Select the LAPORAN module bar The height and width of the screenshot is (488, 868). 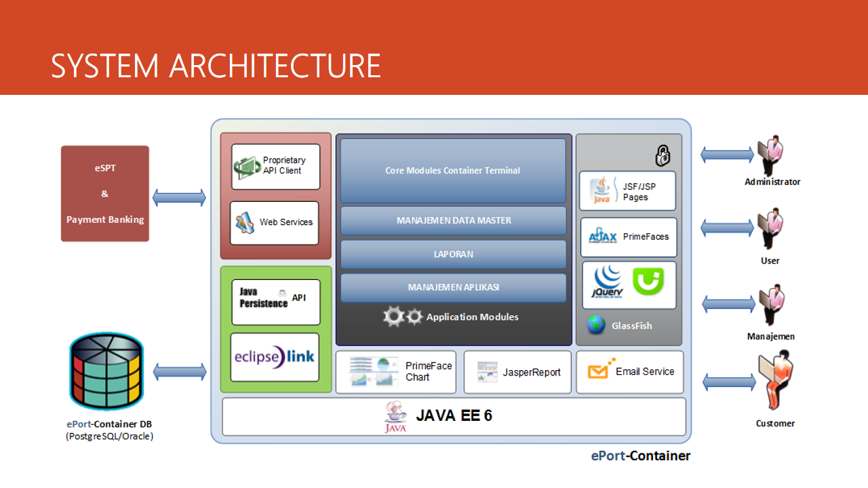(x=453, y=254)
